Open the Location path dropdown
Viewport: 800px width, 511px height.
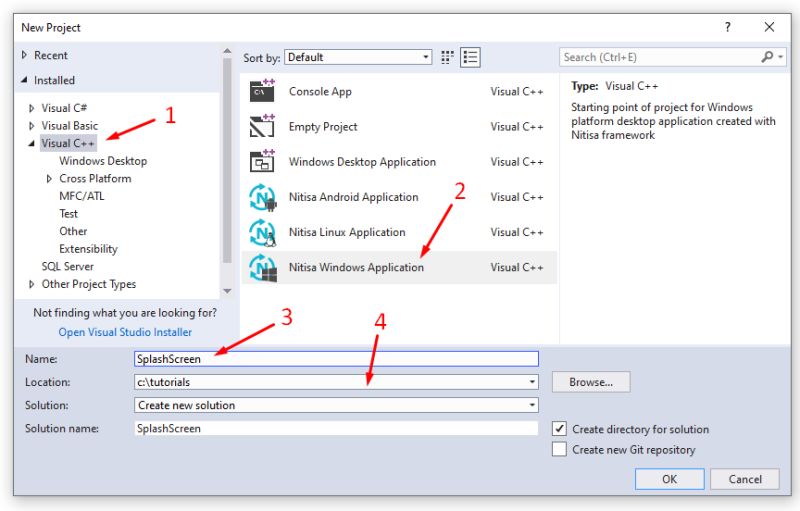[532, 381]
